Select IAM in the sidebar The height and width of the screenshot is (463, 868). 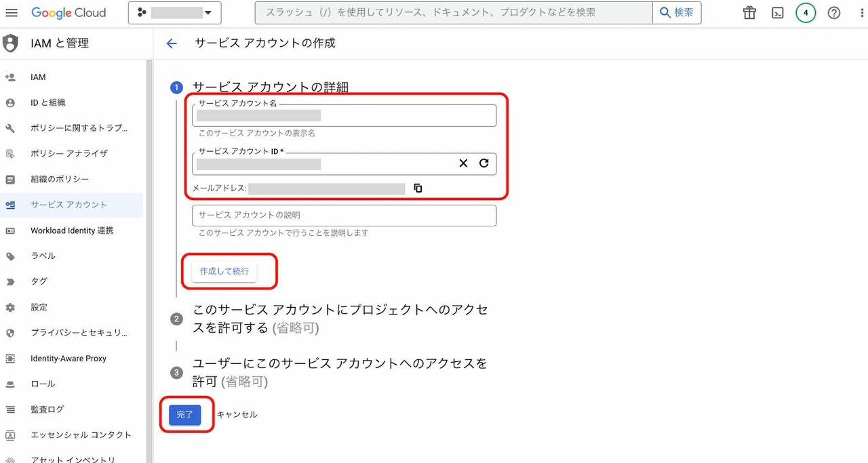(71, 77)
